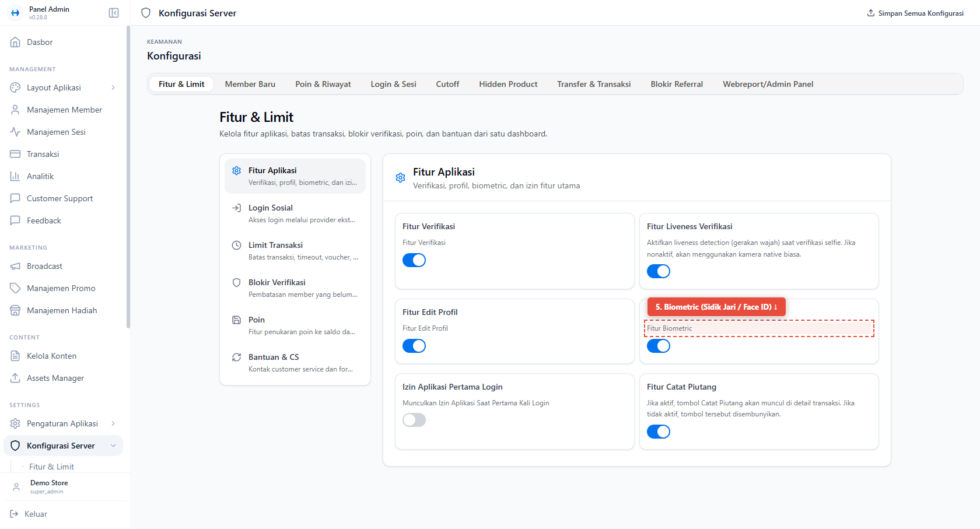This screenshot has height=529, width=980.
Task: Open Fitur & Limit sidebar sub-item
Action: tap(51, 467)
